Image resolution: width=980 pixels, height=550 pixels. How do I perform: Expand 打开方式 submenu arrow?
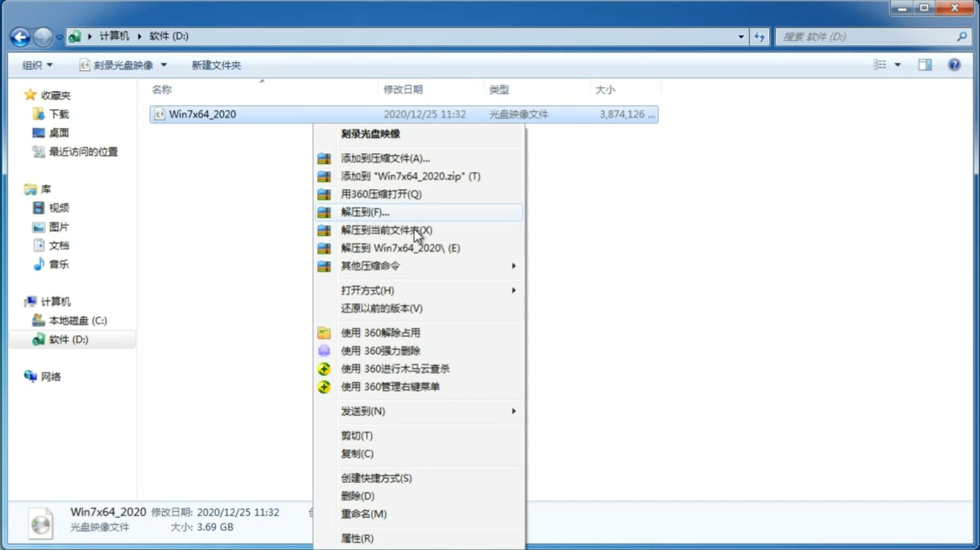click(x=513, y=291)
